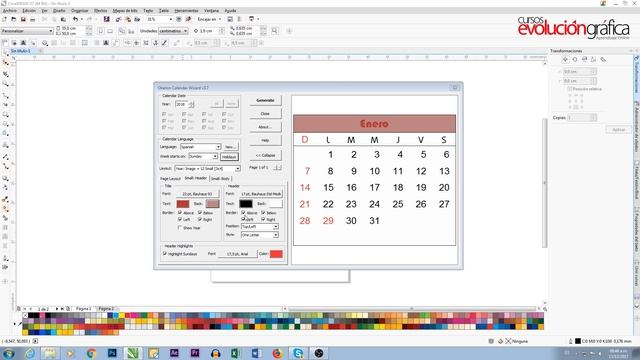
Task: Click portrait page orientation icon
Action: 101,31
